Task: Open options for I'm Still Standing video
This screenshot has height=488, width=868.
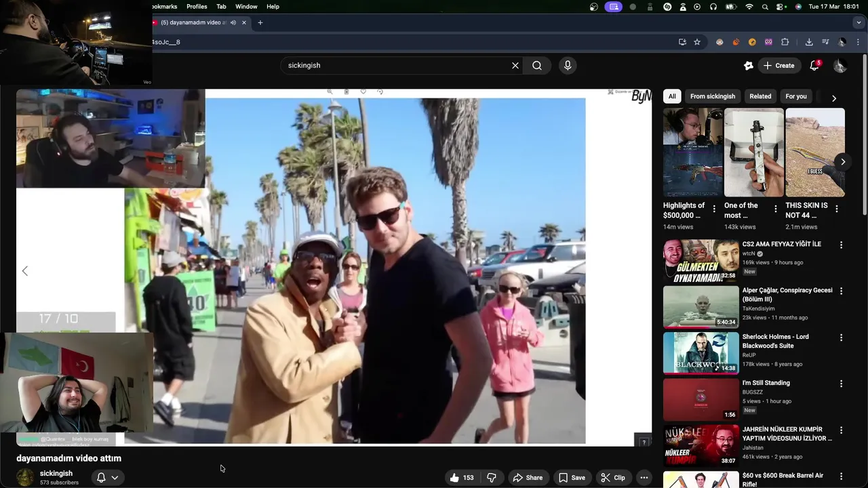Action: 841,384
